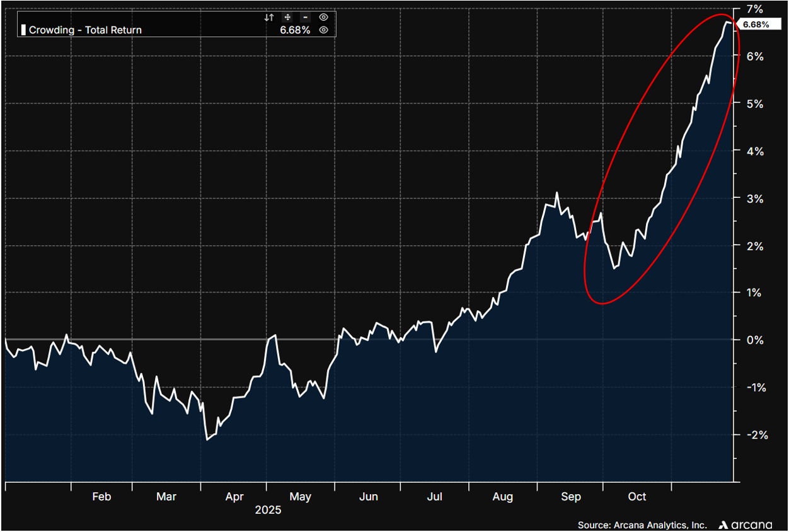
Task: Toggle visibility of all series via top eye icon
Action: coord(323,18)
